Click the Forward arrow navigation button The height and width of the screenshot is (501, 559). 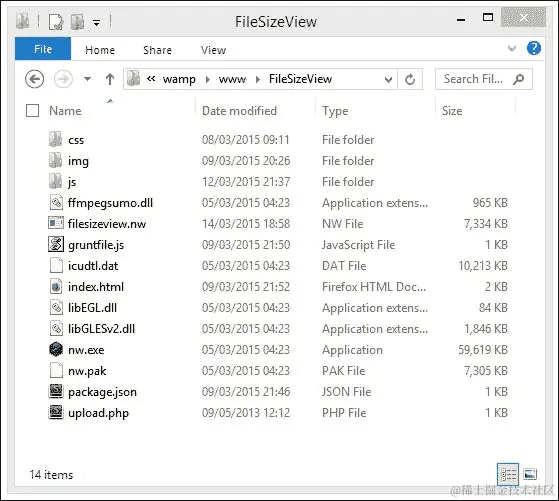click(63, 78)
